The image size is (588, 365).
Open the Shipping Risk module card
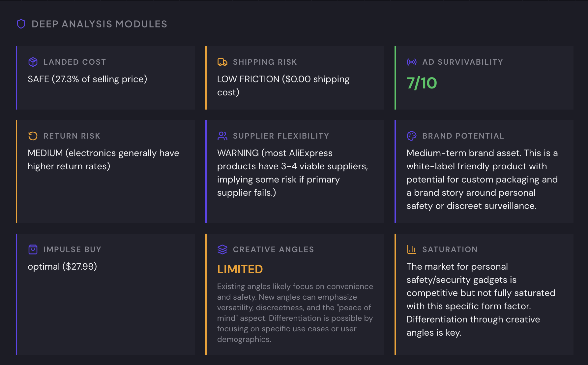(x=294, y=78)
